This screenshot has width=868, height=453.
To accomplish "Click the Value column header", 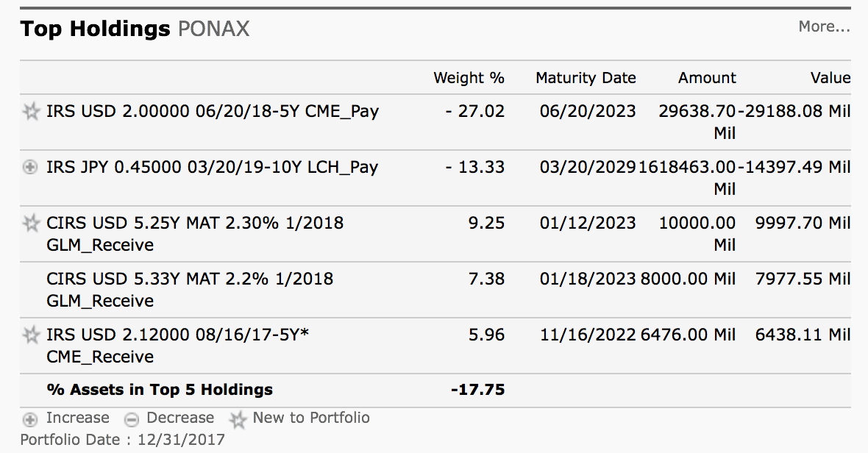I will (830, 78).
